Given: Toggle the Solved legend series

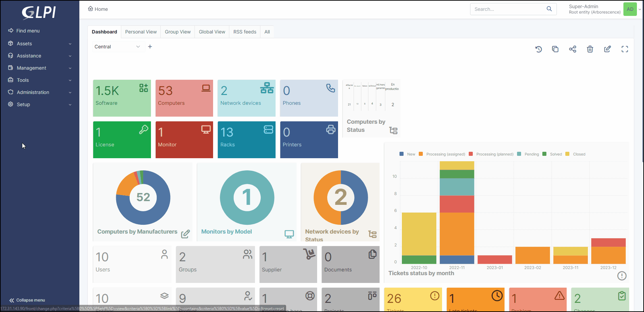Looking at the screenshot, I should (x=552, y=154).
